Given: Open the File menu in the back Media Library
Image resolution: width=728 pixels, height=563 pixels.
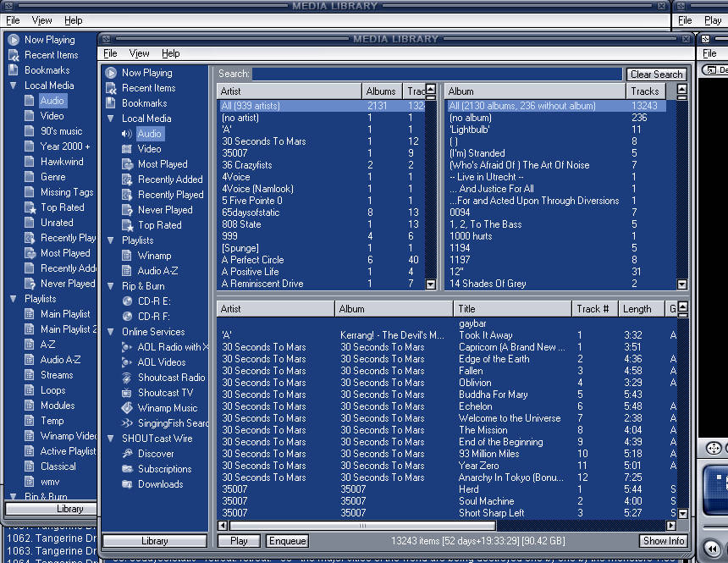Looking at the screenshot, I should pyautogui.click(x=13, y=20).
